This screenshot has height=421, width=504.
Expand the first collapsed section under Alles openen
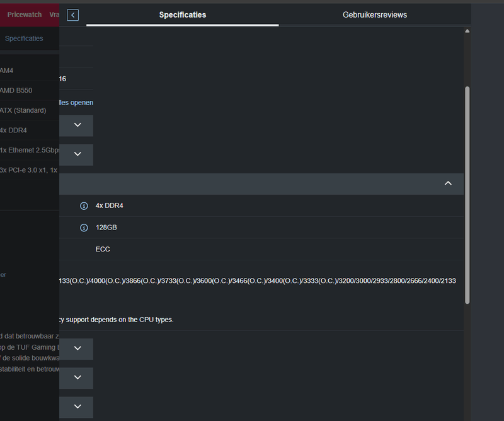(77, 125)
